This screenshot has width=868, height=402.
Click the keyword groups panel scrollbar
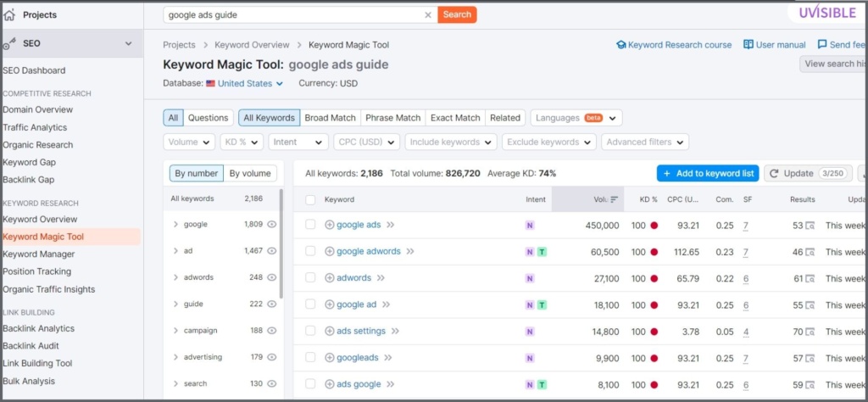coord(281,243)
